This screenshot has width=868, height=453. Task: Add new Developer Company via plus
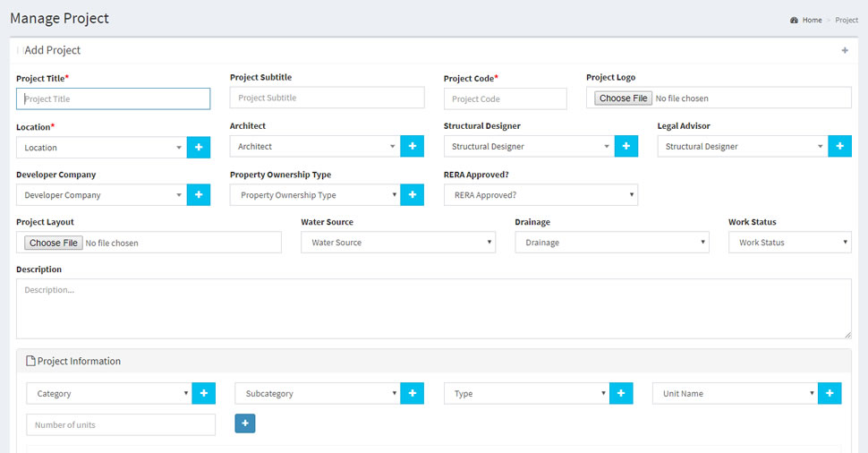[199, 195]
